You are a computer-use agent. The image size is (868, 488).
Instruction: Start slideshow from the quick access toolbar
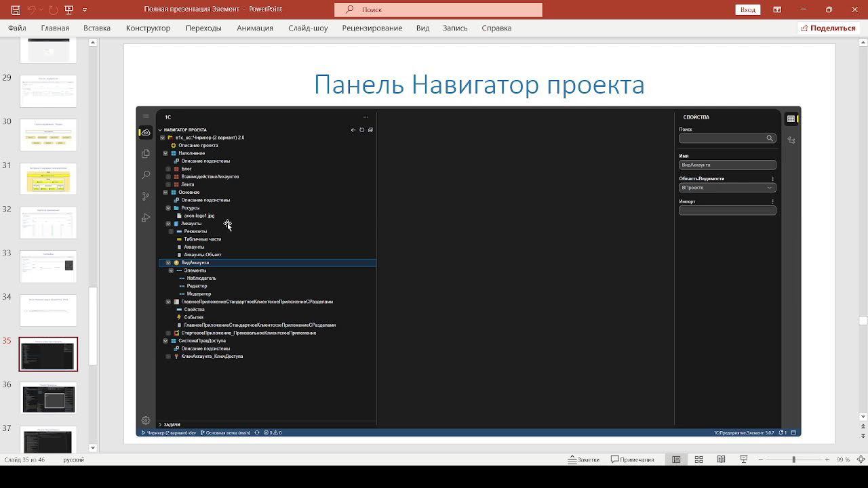click(68, 9)
